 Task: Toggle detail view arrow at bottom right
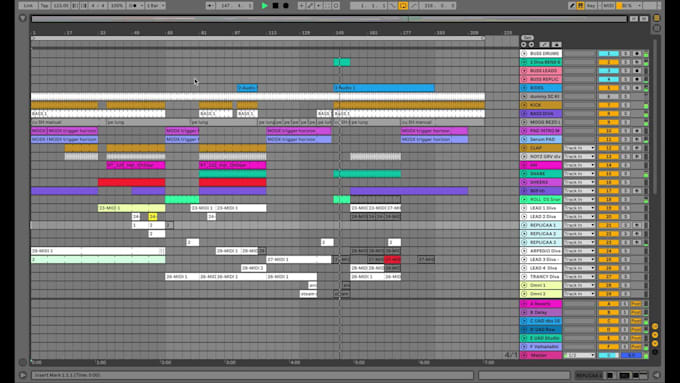pyautogui.click(x=657, y=375)
